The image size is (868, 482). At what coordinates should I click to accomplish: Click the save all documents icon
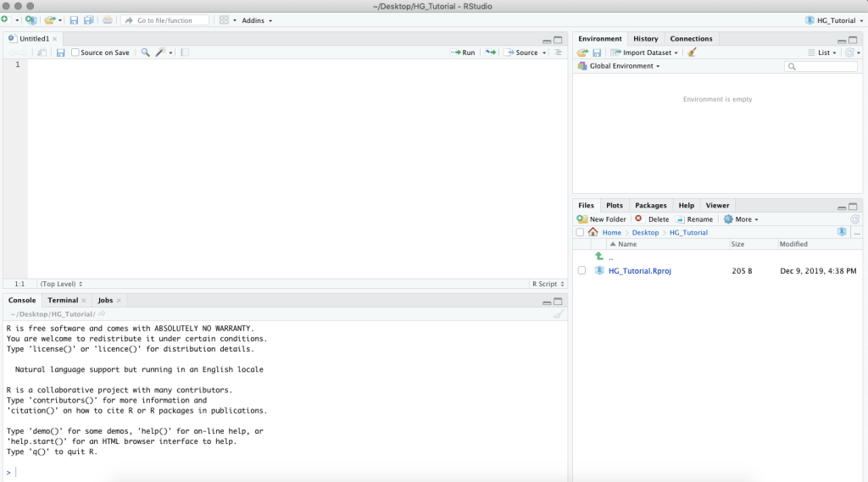click(x=88, y=20)
